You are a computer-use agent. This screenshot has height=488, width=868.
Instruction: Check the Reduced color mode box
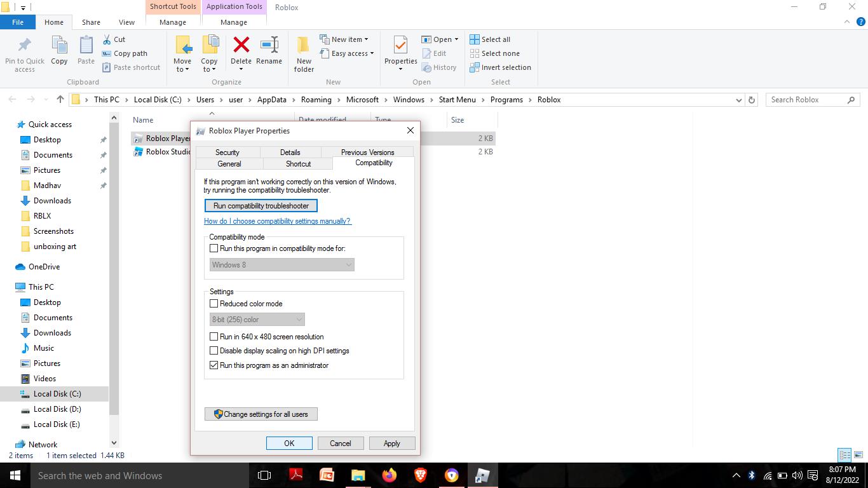[x=214, y=304]
